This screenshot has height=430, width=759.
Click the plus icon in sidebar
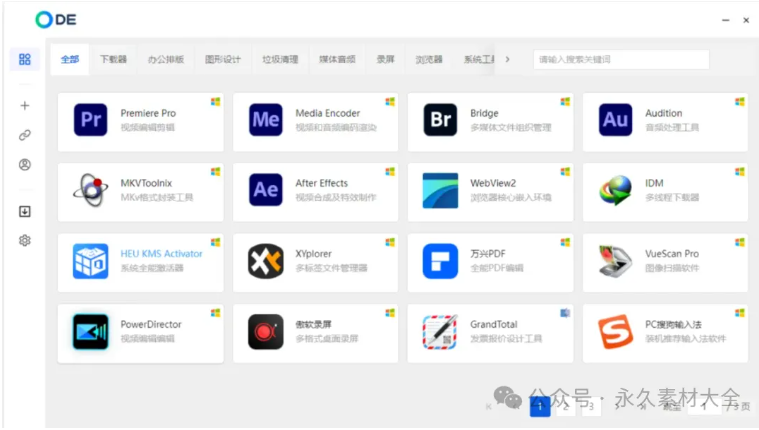[25, 105]
